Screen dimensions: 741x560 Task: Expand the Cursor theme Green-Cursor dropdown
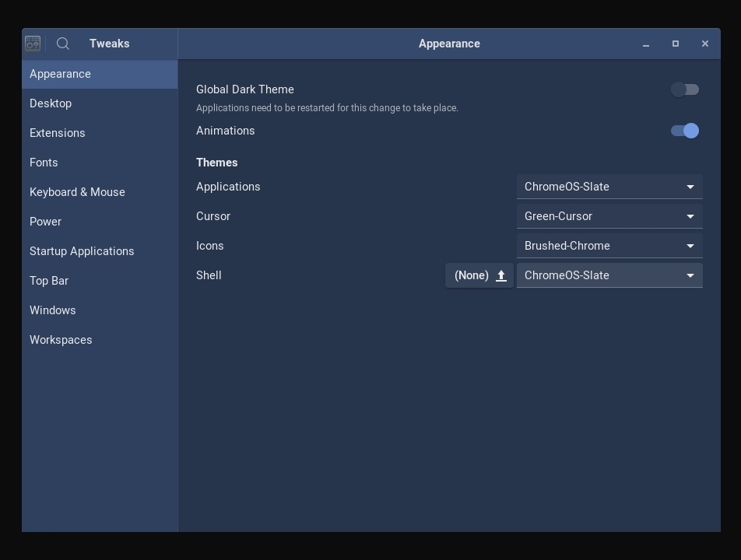tap(609, 216)
